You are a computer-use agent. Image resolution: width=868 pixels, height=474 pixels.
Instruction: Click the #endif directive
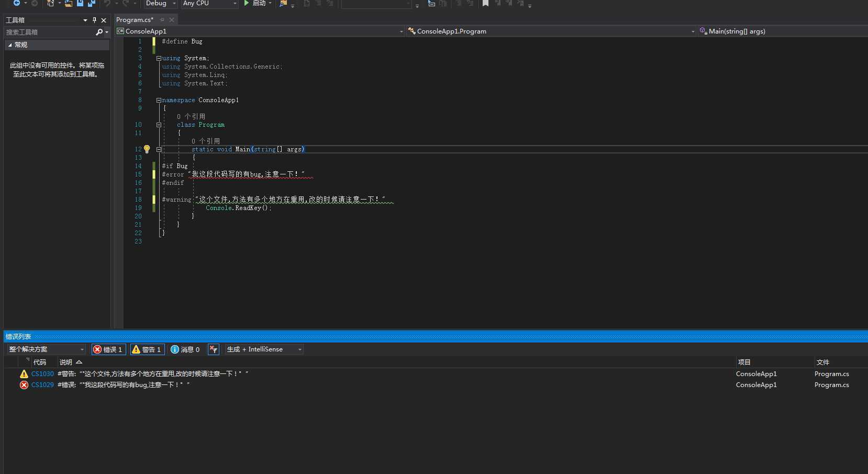[173, 183]
